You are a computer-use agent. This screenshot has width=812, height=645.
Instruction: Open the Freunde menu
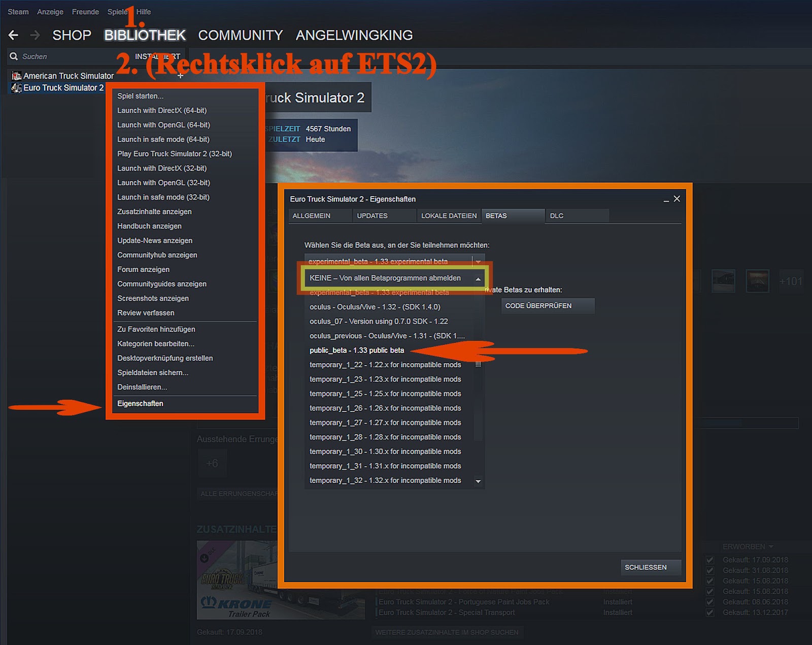click(85, 12)
